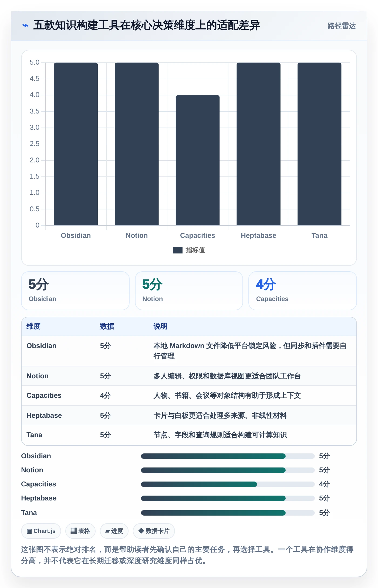
Task: Click the 进度 tag chip
Action: tap(114, 531)
